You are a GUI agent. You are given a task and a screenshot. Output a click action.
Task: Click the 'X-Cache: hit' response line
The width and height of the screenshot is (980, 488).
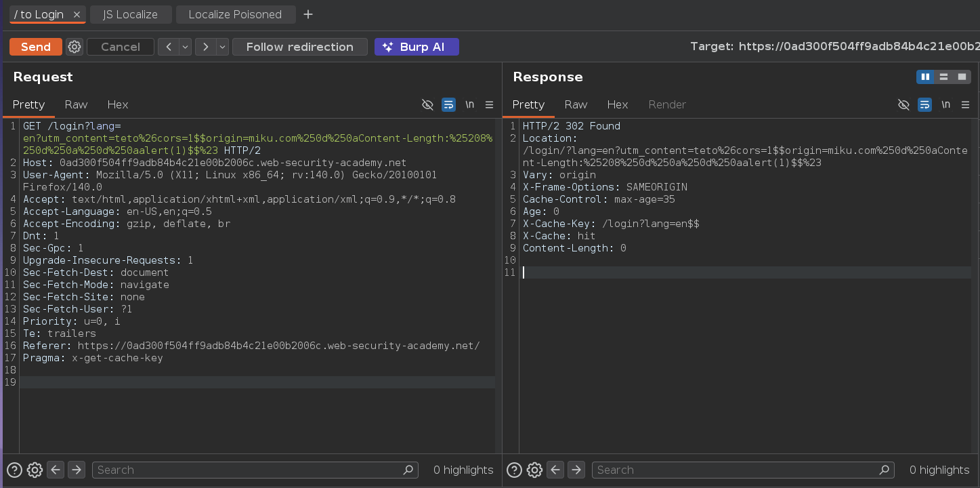click(559, 236)
